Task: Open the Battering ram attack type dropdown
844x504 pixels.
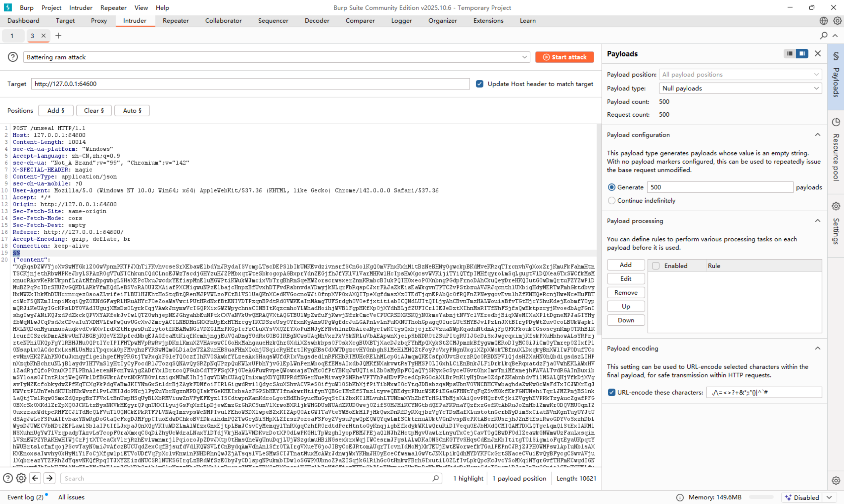Action: point(276,57)
